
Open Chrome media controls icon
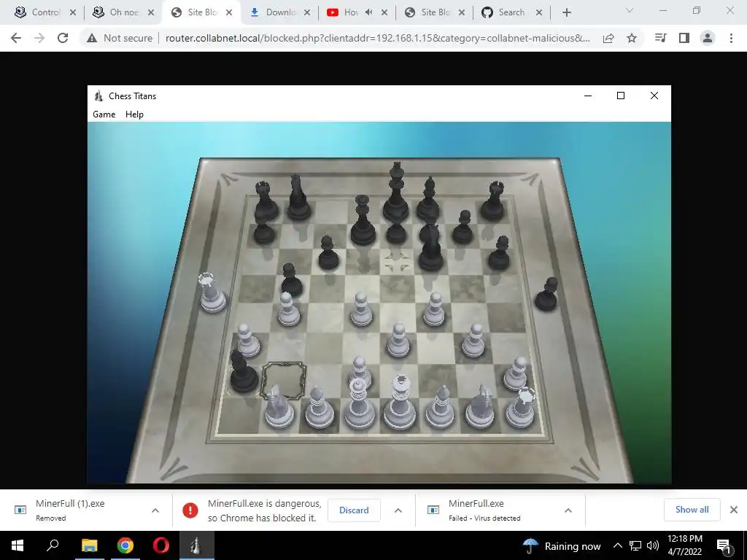pos(661,38)
